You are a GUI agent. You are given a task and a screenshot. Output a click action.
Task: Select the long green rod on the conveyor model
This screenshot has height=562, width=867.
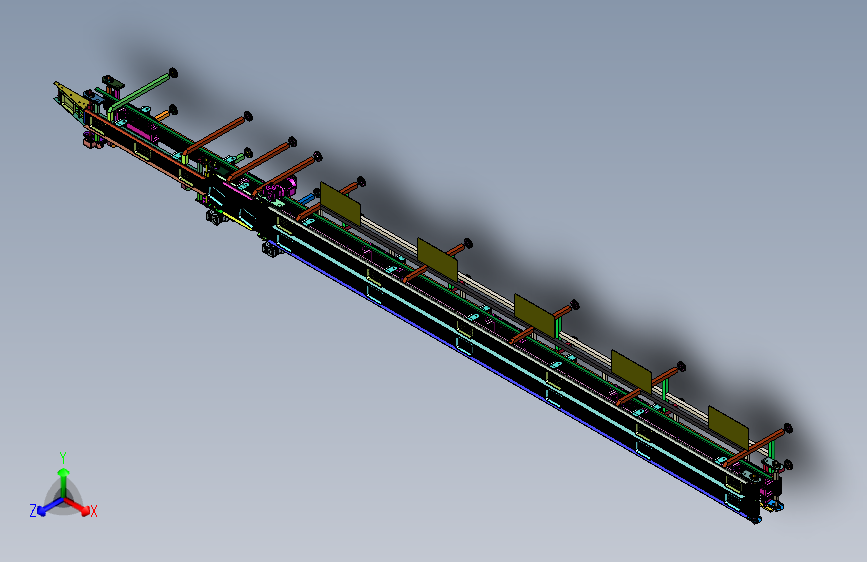tap(142, 92)
